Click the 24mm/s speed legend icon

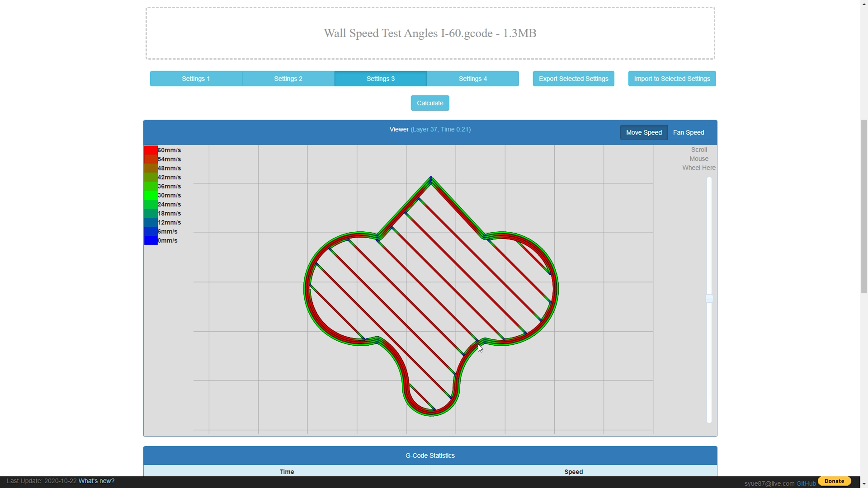[x=151, y=204]
